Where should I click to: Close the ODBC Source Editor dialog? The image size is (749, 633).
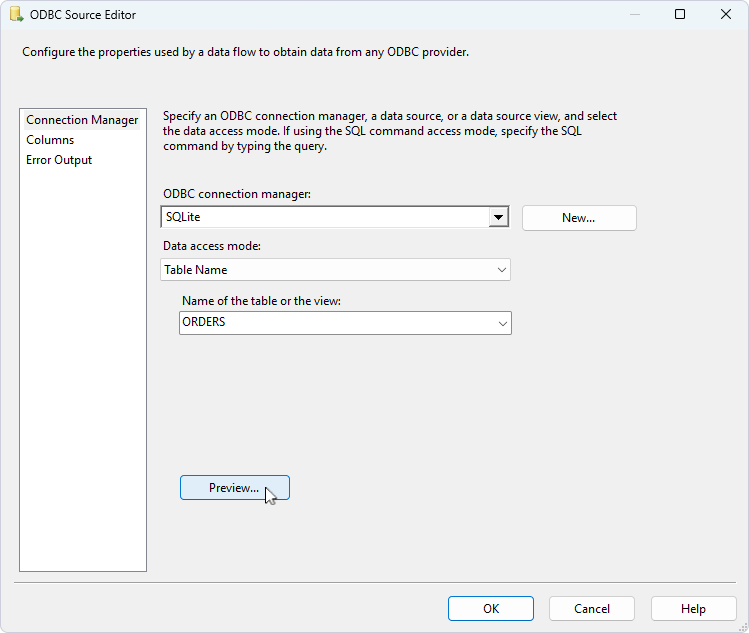(x=725, y=15)
